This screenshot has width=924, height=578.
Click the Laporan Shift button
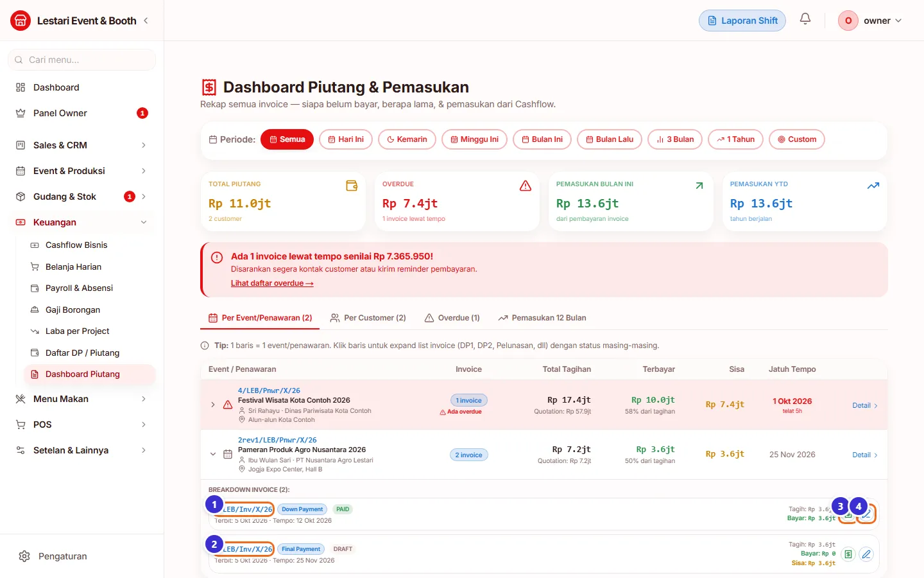[x=742, y=21]
